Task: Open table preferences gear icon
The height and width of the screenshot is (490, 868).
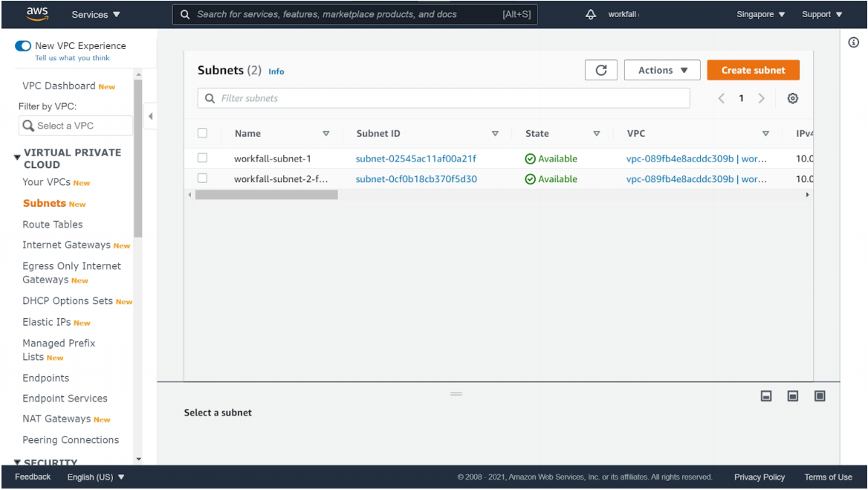Action: 793,98
